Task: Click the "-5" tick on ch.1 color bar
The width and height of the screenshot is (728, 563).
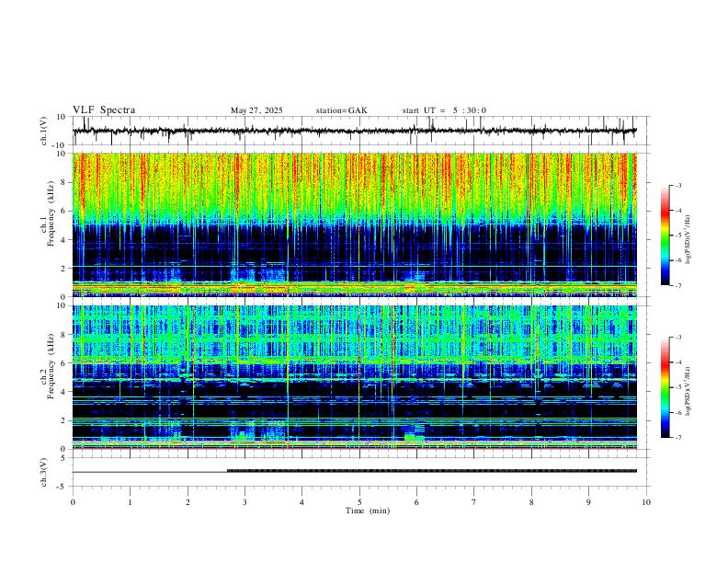Action: (x=677, y=236)
